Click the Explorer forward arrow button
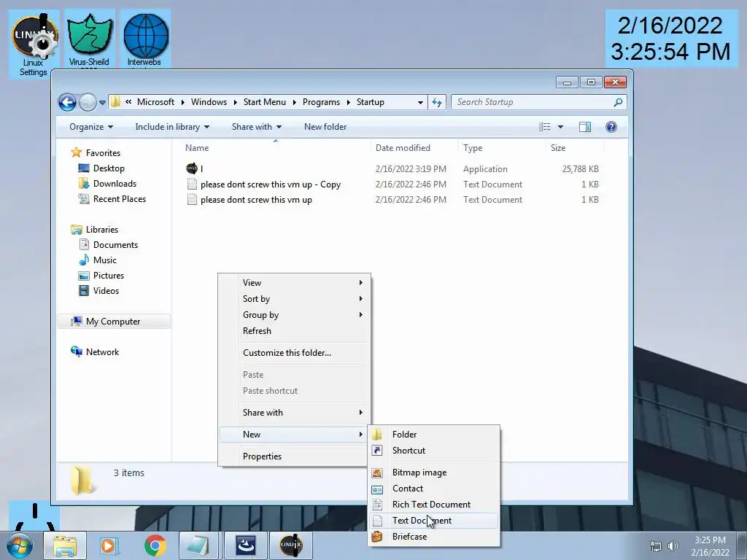The width and height of the screenshot is (747, 560). click(88, 102)
